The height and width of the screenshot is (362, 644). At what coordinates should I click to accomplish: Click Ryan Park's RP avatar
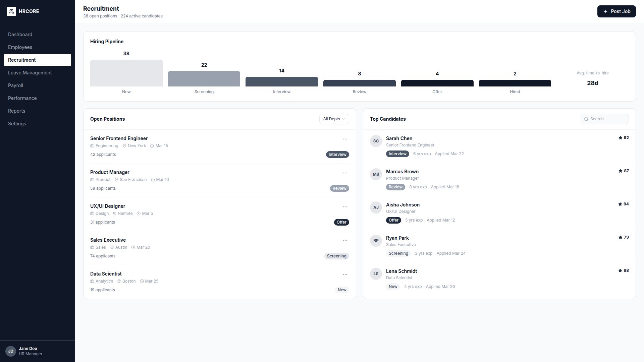point(376,241)
